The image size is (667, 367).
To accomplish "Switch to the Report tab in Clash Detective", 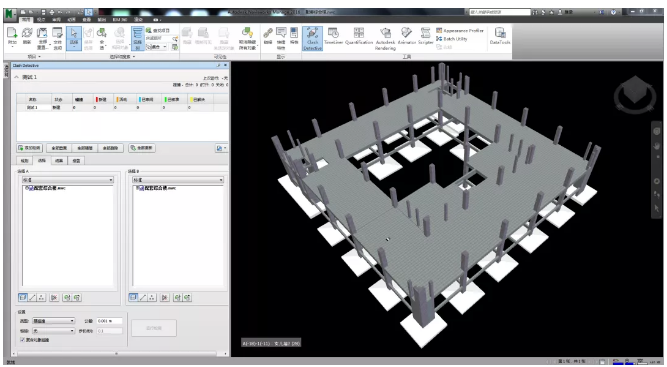I will pos(76,161).
